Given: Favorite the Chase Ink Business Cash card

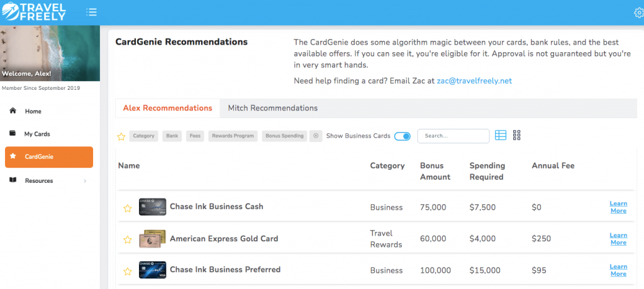Looking at the screenshot, I should coord(127,208).
